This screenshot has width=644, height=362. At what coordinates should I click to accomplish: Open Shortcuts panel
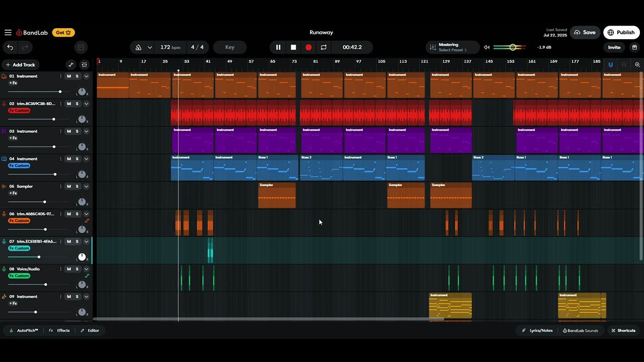(623, 330)
